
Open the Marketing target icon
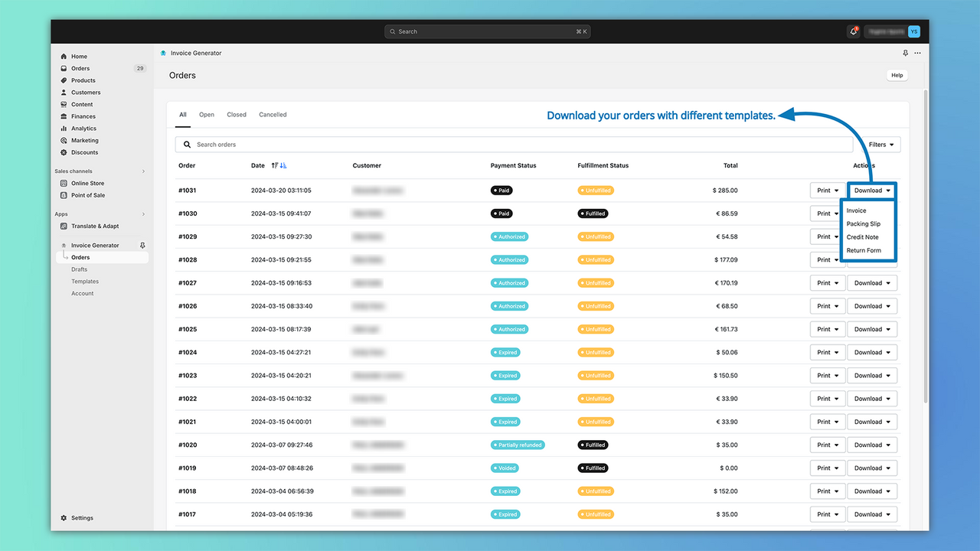64,141
